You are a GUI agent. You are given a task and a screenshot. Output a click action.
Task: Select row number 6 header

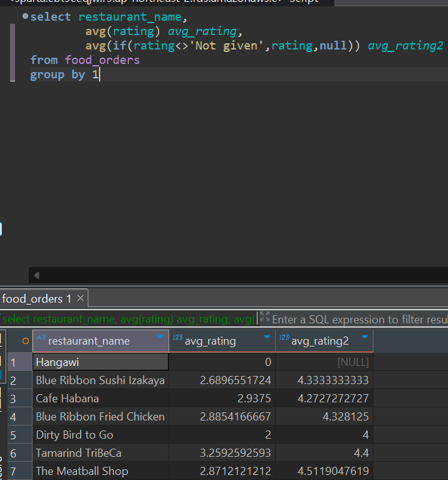click(x=19, y=453)
